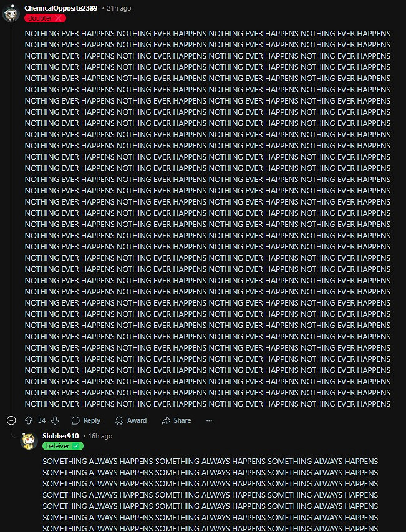Upvote ChemicalOpposite2389's comment
406x532 pixels.
click(x=29, y=421)
